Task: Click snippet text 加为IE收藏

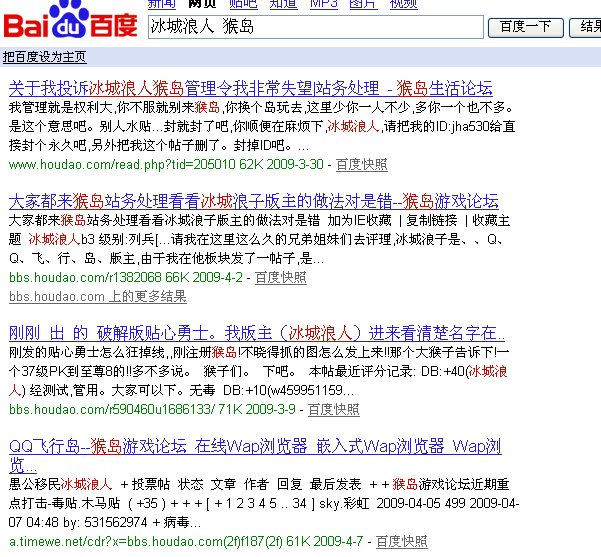Action: (x=359, y=220)
